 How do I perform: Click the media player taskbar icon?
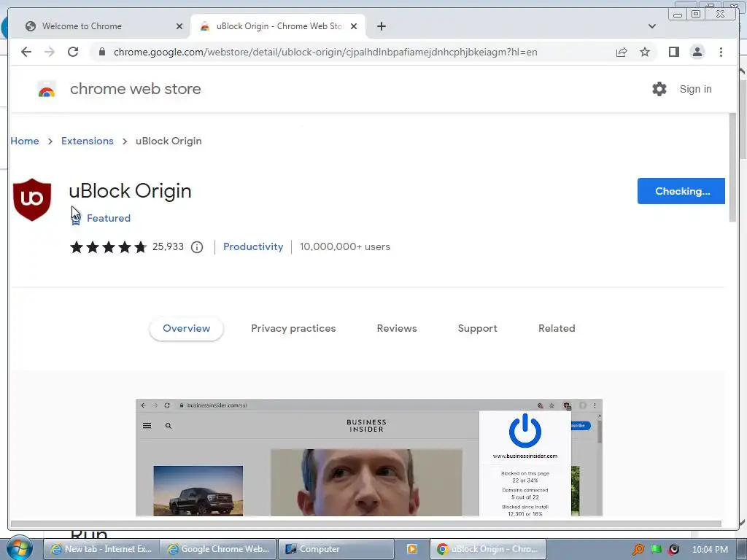tap(412, 549)
